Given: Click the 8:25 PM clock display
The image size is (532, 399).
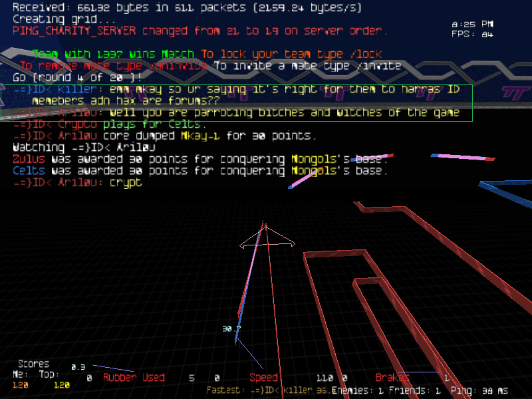Looking at the screenshot, I should tap(472, 25).
